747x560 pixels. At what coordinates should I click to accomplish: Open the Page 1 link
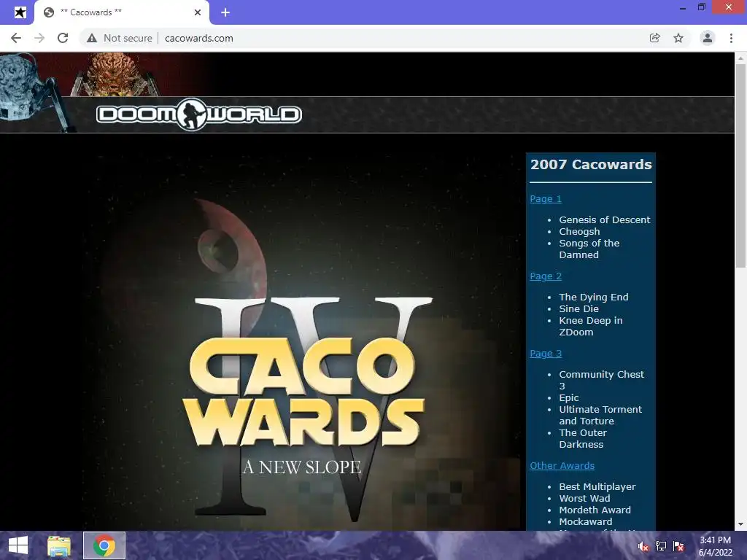(x=546, y=198)
